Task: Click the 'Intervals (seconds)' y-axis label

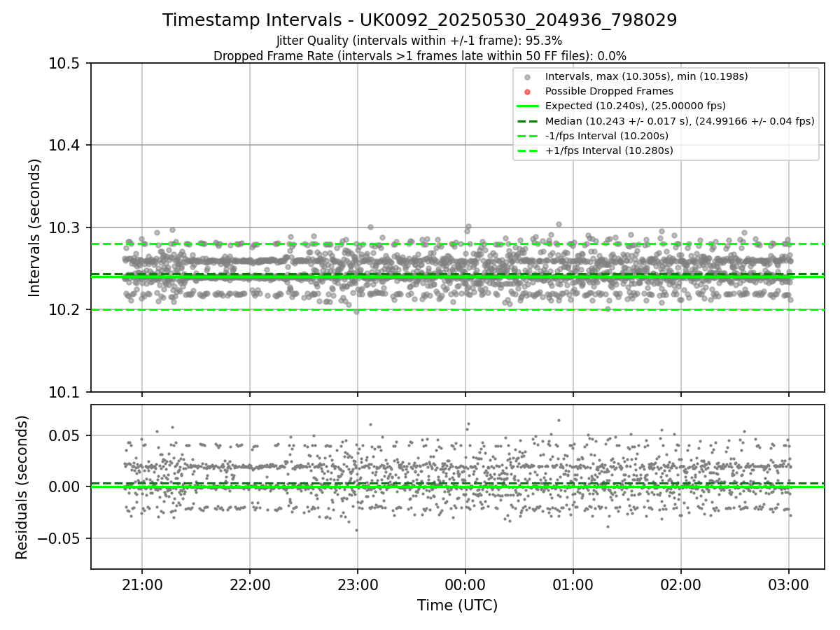Action: (x=35, y=227)
